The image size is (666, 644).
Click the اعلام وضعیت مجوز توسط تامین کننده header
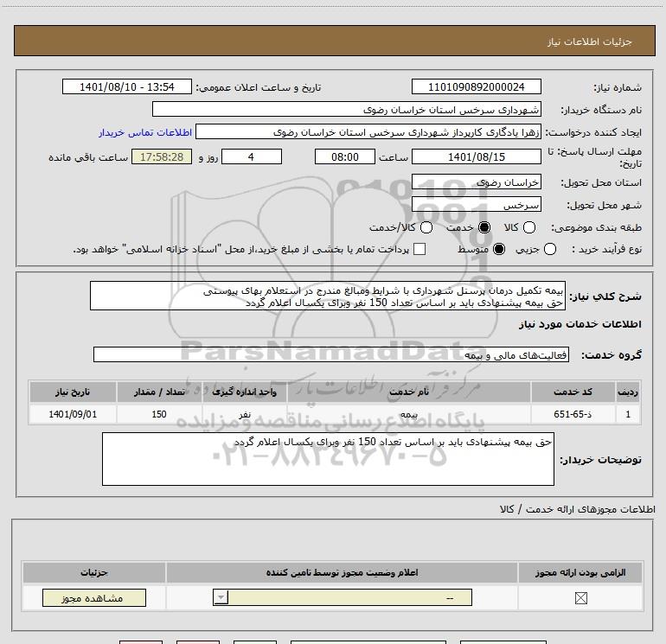point(342,572)
